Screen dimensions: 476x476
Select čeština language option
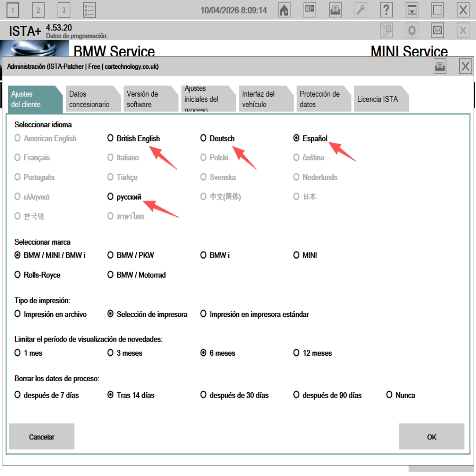pos(309,157)
